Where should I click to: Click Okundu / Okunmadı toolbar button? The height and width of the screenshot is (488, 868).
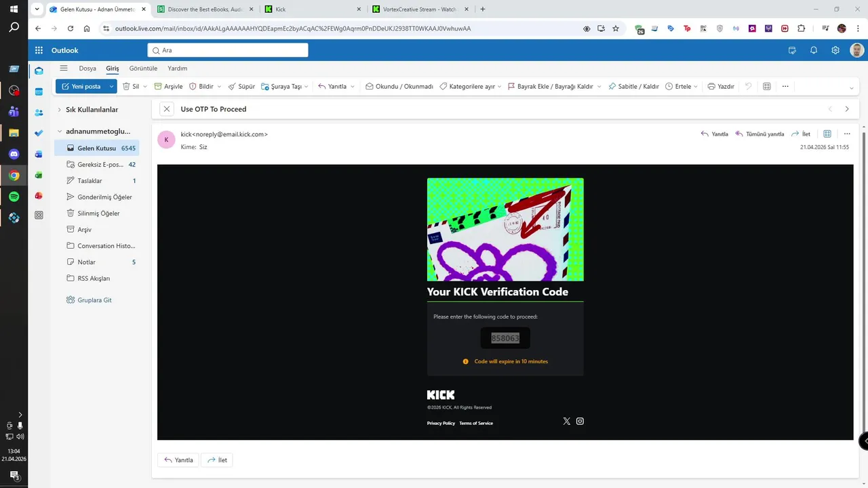(399, 86)
